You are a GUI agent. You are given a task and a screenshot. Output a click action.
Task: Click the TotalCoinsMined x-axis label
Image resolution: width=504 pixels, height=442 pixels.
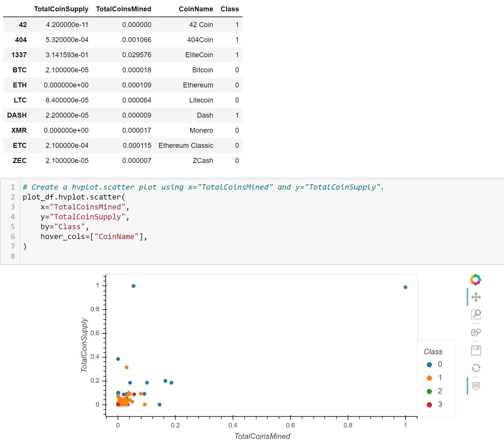[262, 436]
